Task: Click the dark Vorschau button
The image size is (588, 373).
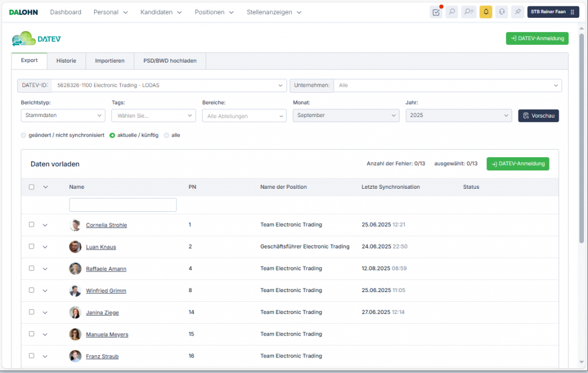Action: click(538, 115)
